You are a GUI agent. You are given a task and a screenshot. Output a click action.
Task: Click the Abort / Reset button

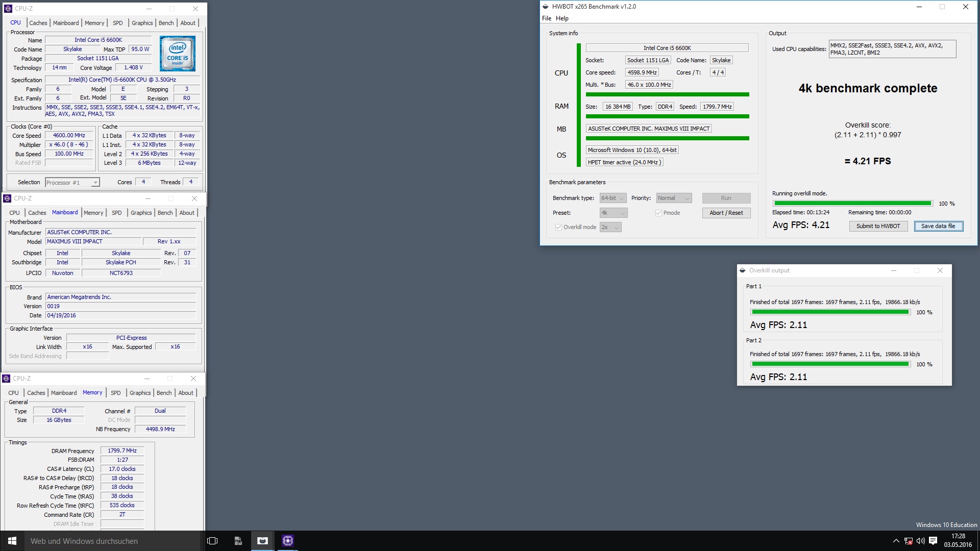click(726, 213)
